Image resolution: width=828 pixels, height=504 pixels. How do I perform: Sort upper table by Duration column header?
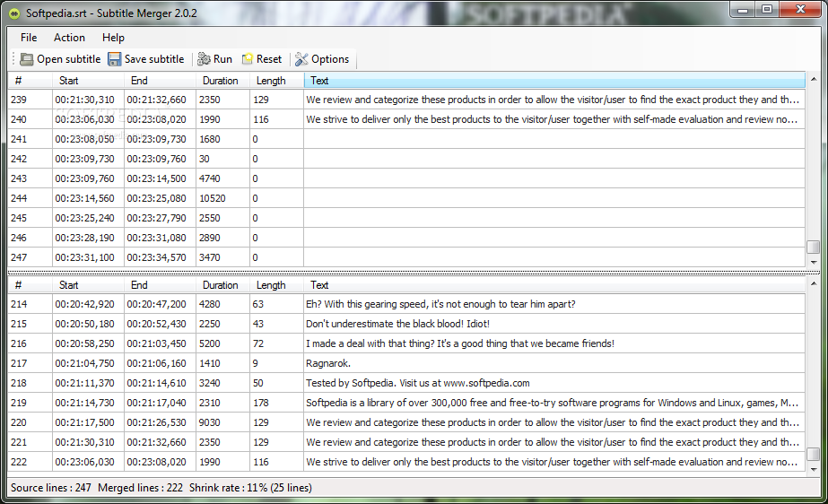pos(222,81)
